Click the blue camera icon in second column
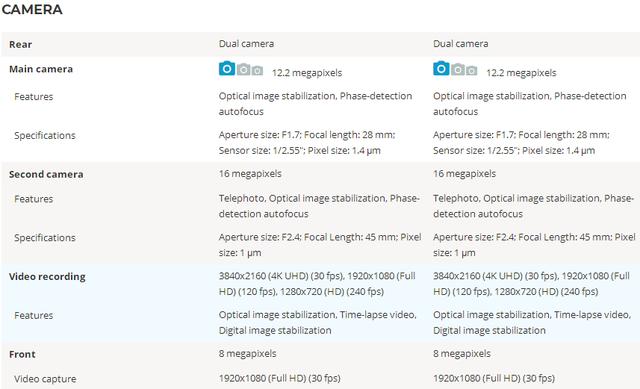Image resolution: width=640 pixels, height=389 pixels. 441,68
